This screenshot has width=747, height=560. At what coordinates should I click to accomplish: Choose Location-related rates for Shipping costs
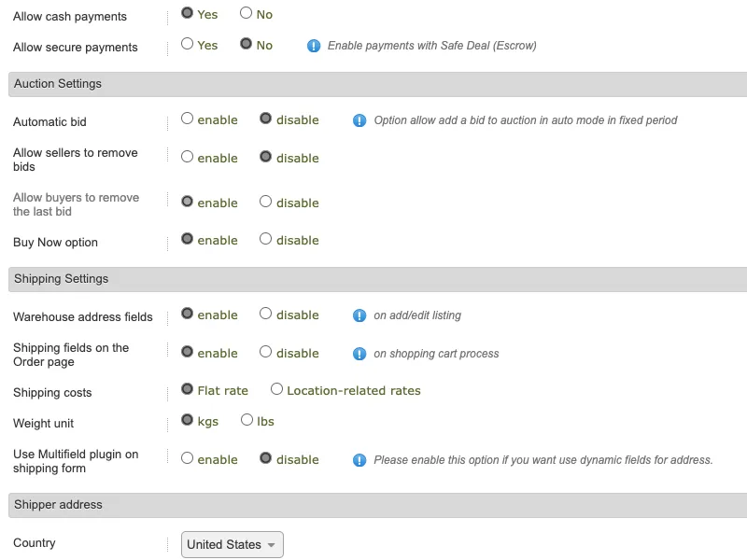pyautogui.click(x=276, y=388)
